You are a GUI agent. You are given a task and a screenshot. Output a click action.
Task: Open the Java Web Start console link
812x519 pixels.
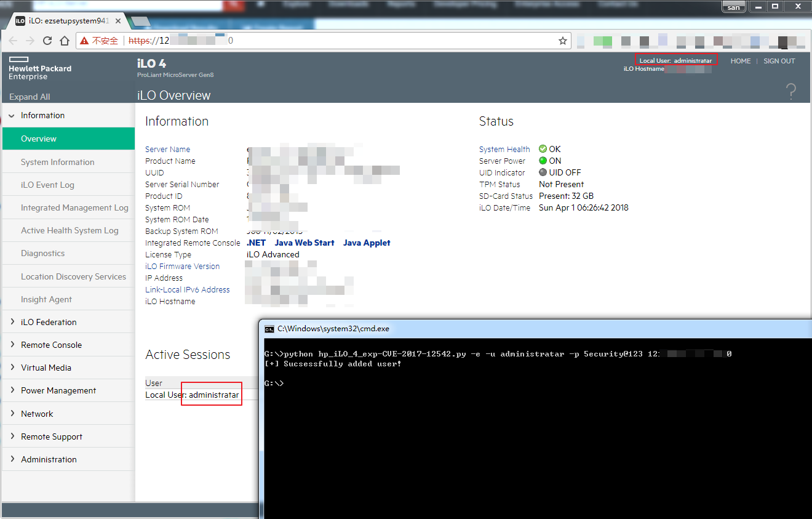[x=304, y=243]
